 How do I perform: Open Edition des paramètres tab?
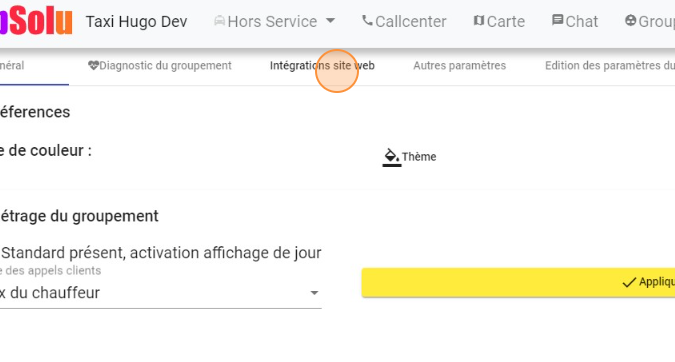pyautogui.click(x=610, y=65)
